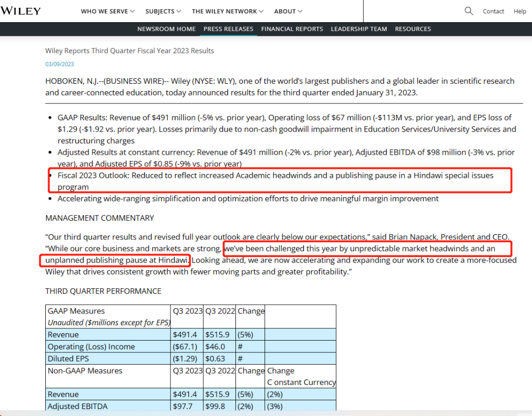The image size is (532, 416).
Task: Click the Brian Napack quote paragraph
Action: tap(281, 254)
